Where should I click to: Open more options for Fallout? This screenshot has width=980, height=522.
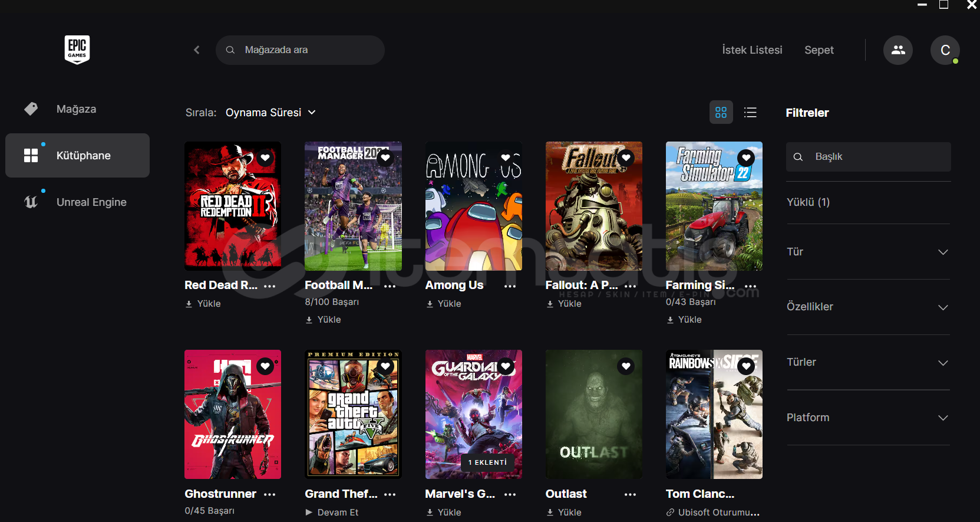[x=631, y=286]
